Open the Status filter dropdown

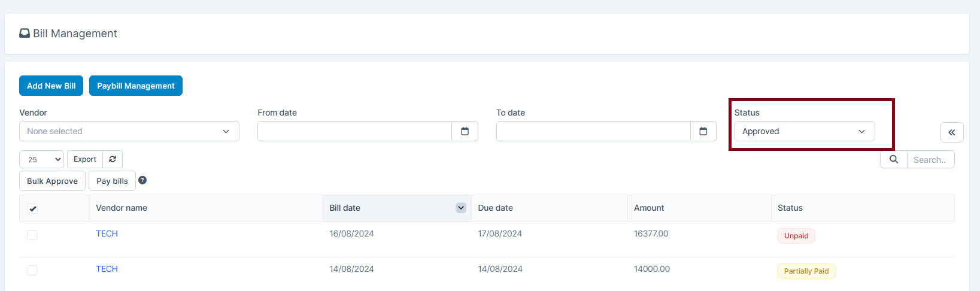(x=805, y=131)
